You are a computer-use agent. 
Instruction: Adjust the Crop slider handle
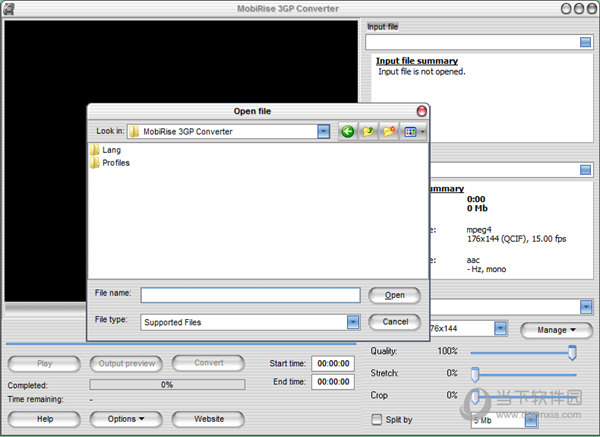coord(475,396)
